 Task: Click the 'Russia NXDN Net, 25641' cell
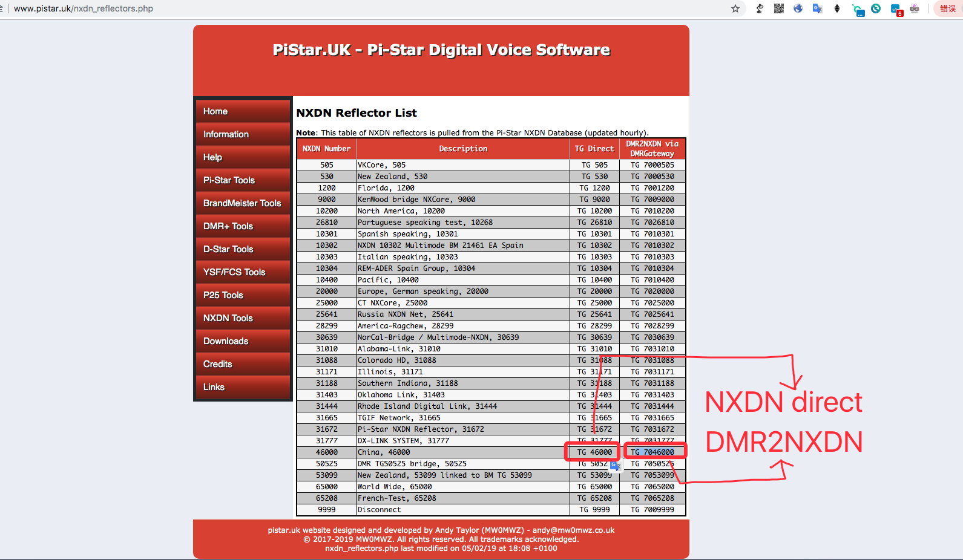tap(463, 314)
